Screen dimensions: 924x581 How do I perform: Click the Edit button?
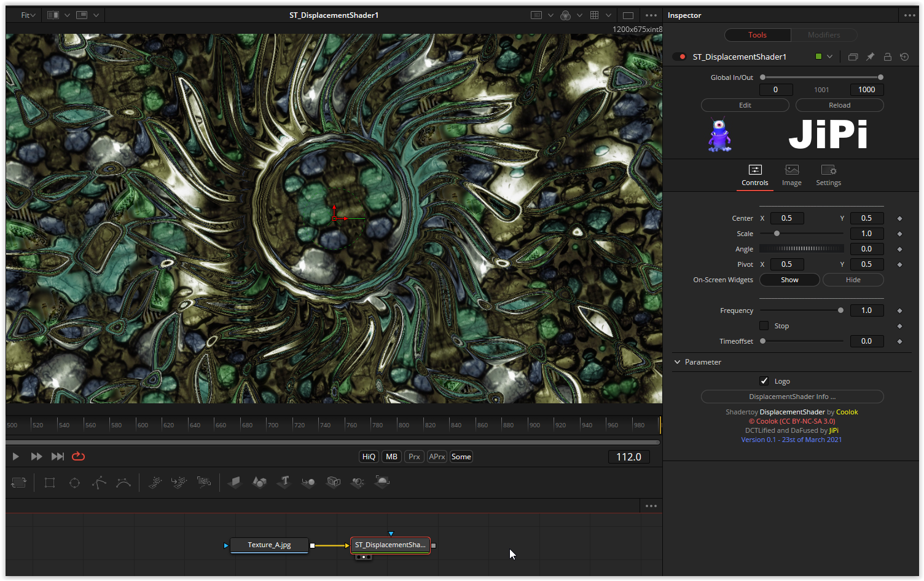pos(745,105)
